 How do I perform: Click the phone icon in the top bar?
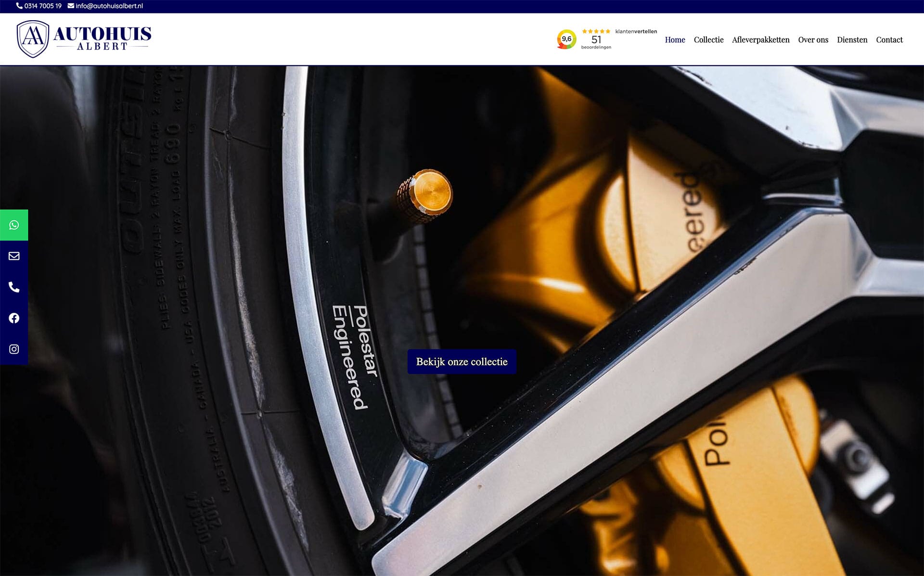[19, 6]
